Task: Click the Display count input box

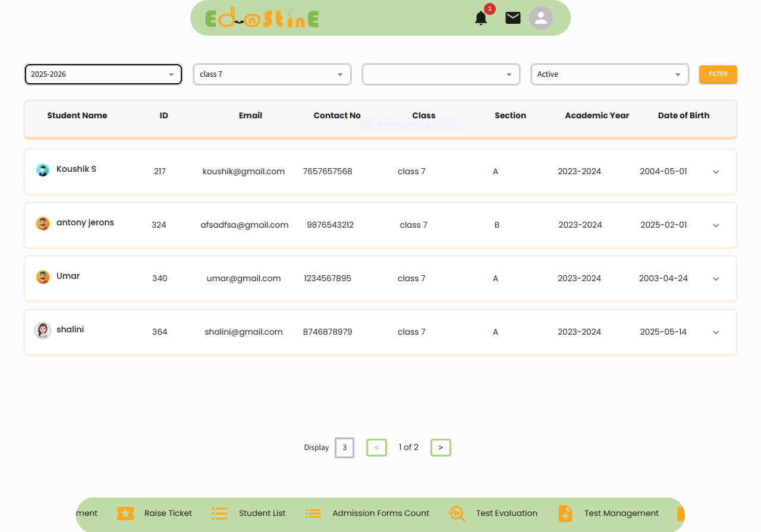Action: pos(344,448)
